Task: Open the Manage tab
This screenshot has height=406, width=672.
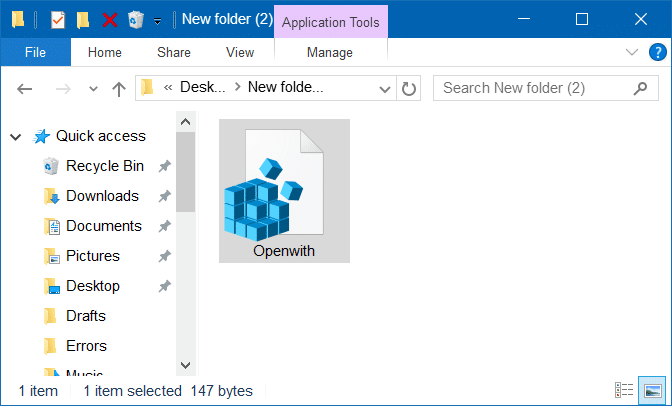Action: point(330,52)
